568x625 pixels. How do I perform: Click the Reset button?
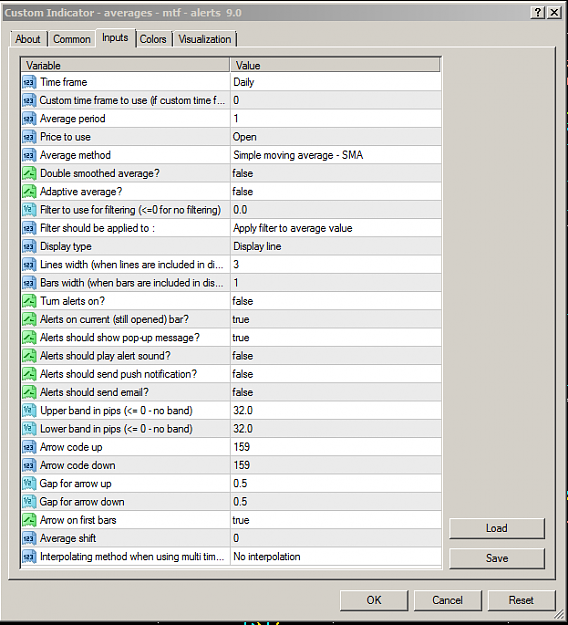click(521, 600)
